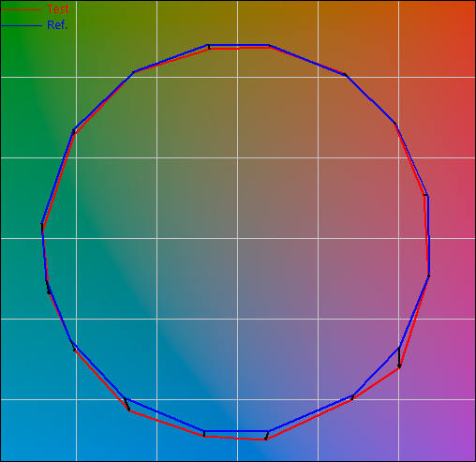This screenshot has height=462, width=476.
Task: Click the blue "Ref." legend label
Action: pos(57,25)
